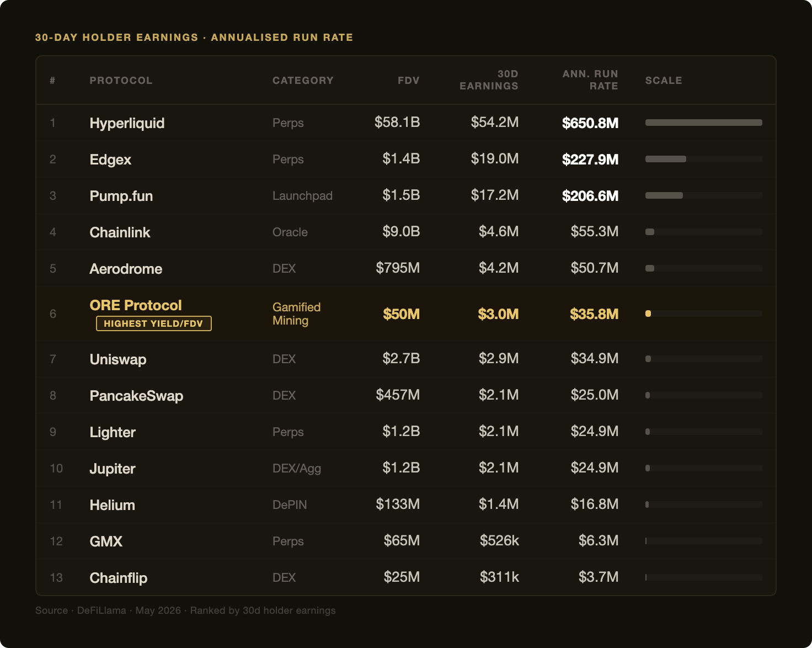Select the Chainlink protocol name
Viewport: 812px width, 648px height.
point(120,232)
